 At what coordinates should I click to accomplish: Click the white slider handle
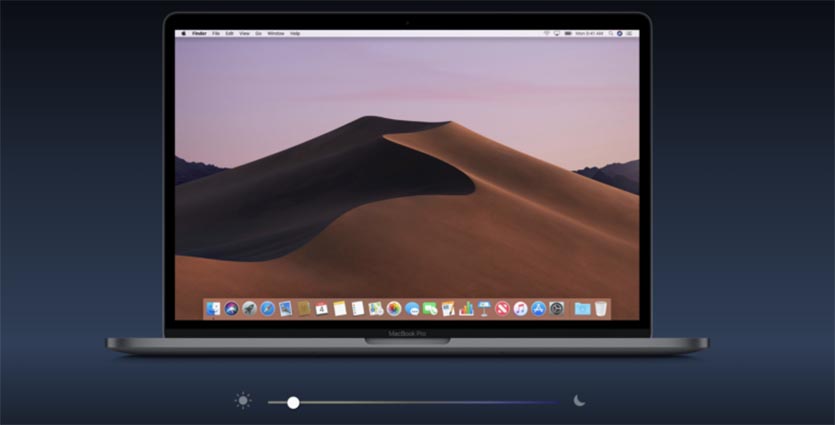coord(293,403)
